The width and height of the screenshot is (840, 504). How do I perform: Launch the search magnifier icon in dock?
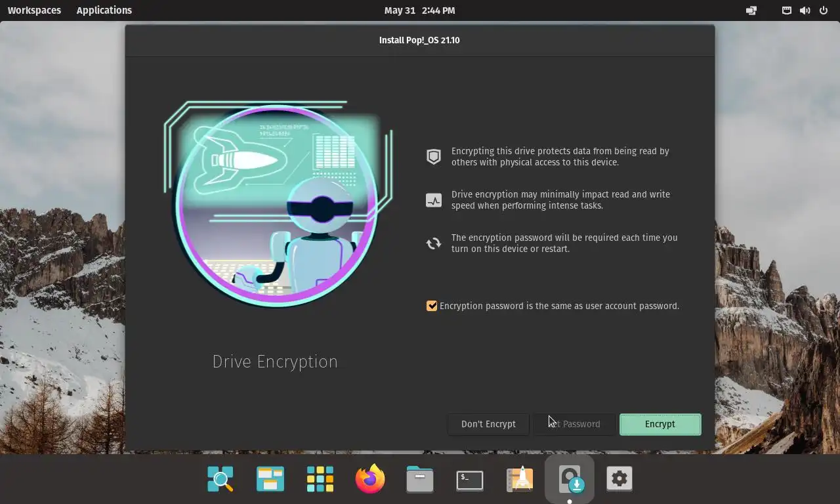(x=220, y=479)
